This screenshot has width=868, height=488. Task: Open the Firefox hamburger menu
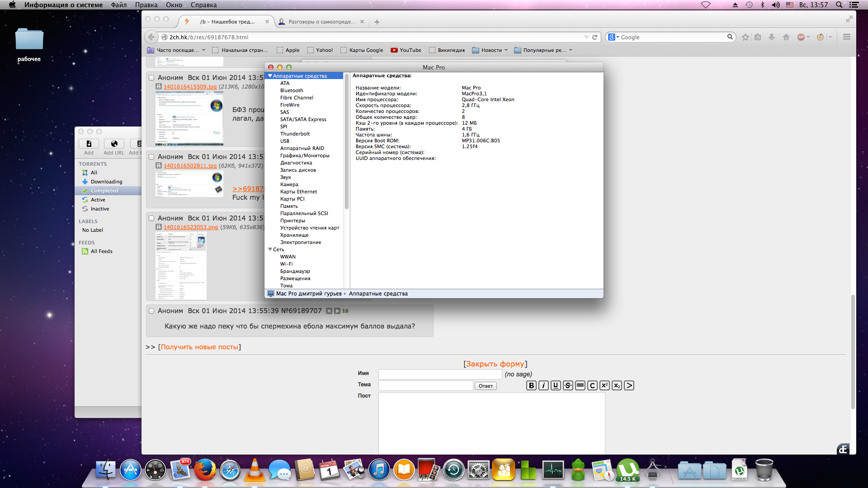pyautogui.click(x=847, y=37)
